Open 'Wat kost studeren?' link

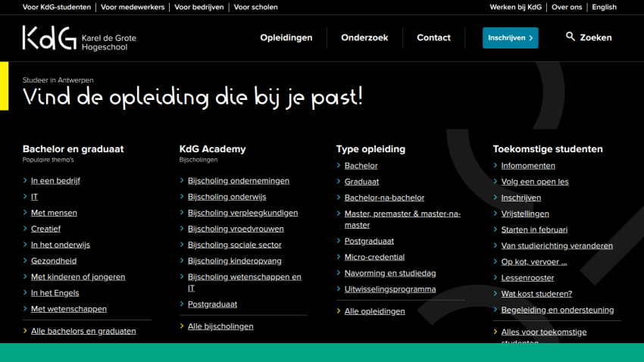tap(536, 293)
